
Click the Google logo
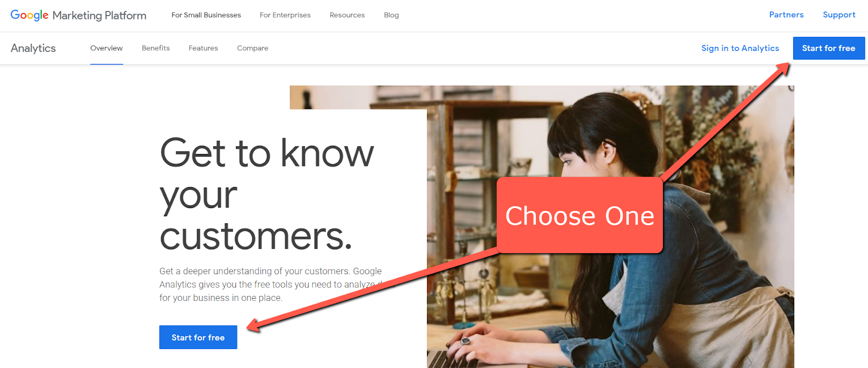tap(29, 15)
